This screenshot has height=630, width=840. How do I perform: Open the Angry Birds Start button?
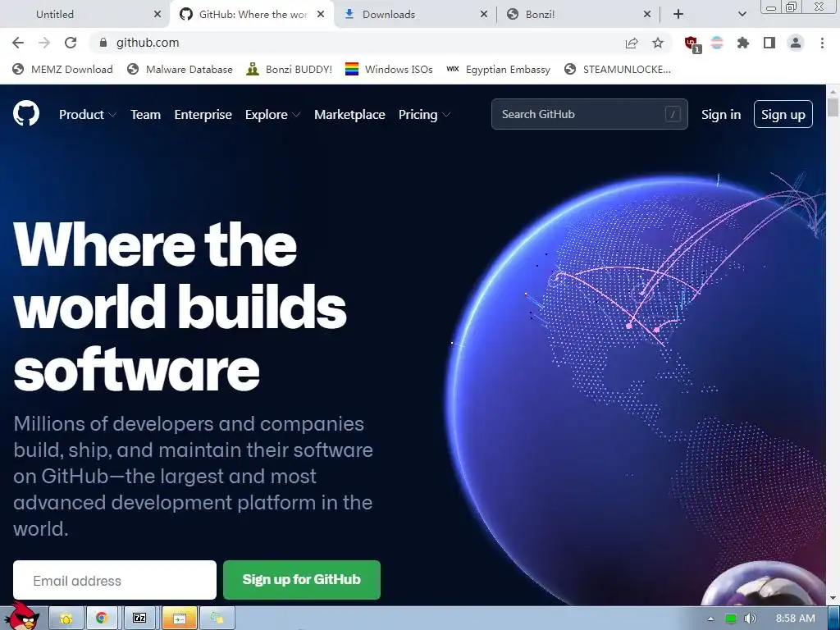pyautogui.click(x=22, y=617)
